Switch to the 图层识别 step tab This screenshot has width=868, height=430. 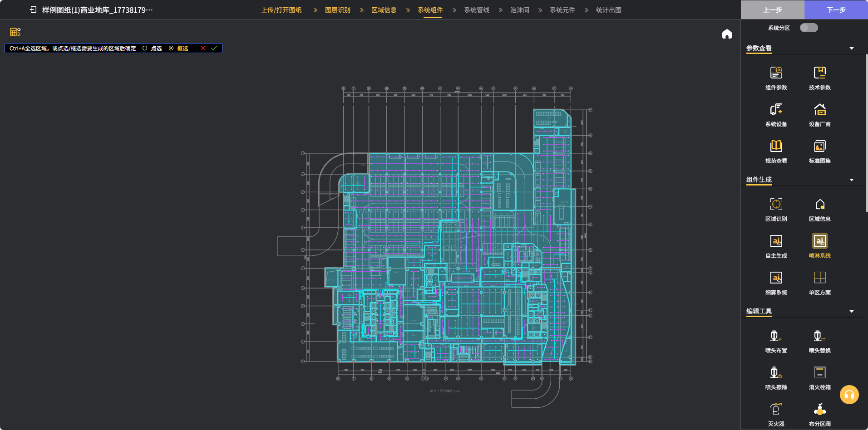tap(337, 10)
